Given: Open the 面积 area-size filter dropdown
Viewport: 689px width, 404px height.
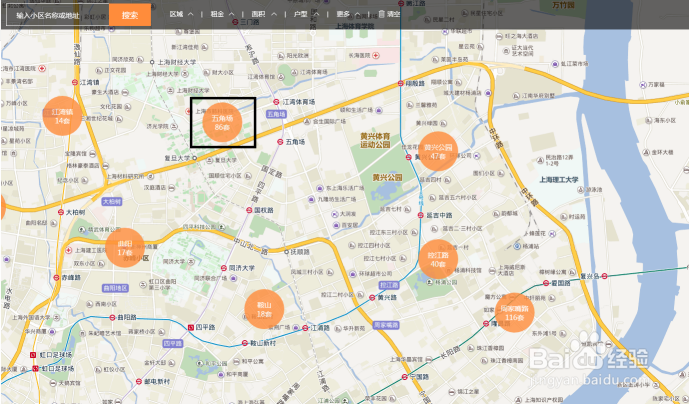Looking at the screenshot, I should pos(264,14).
